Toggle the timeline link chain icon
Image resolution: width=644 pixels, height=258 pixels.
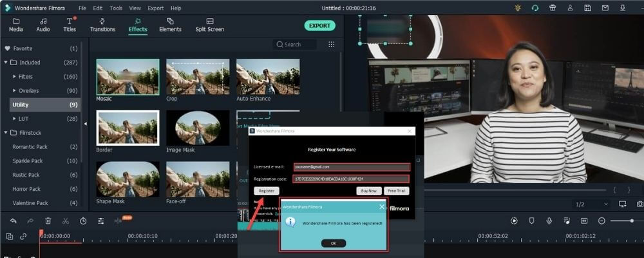click(23, 237)
